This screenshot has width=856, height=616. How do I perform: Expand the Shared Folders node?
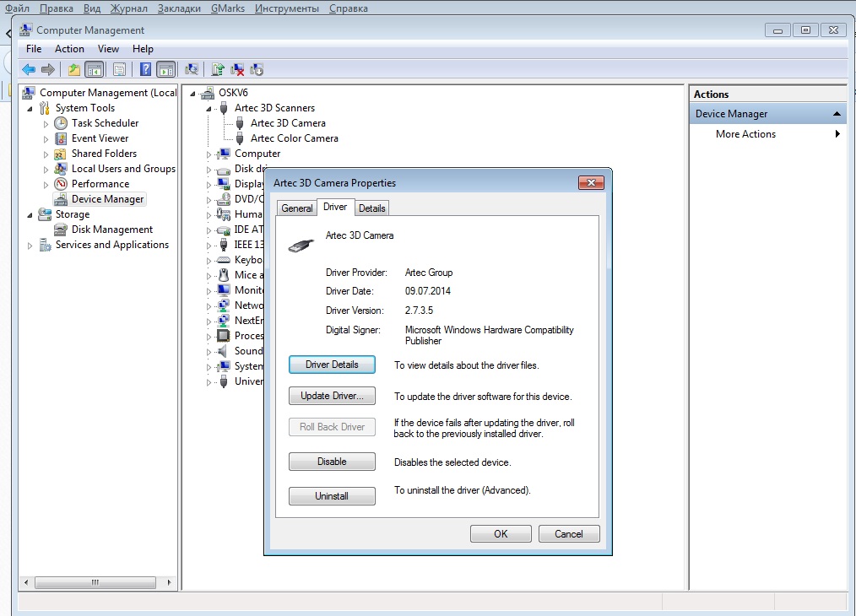click(46, 154)
